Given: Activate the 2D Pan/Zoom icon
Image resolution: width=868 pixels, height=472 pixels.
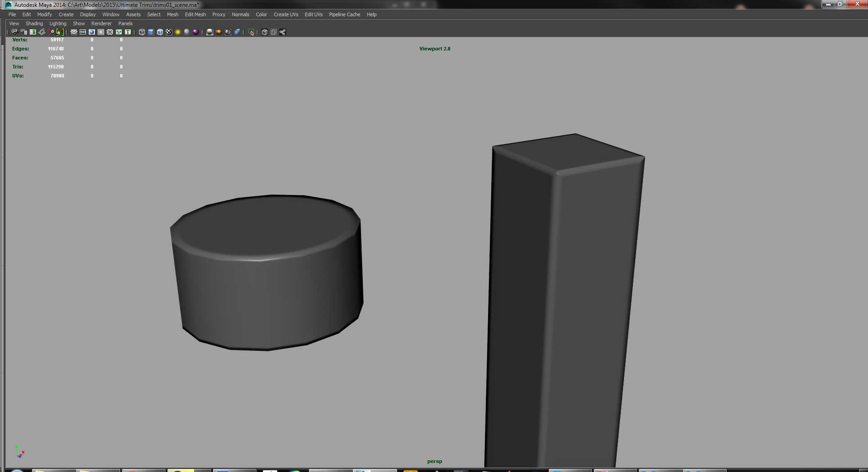Looking at the screenshot, I should pos(51,32).
